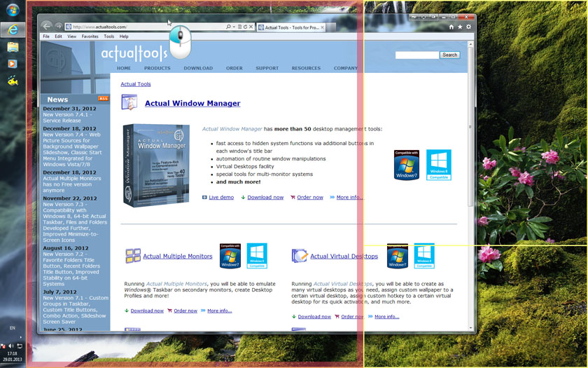The image size is (588, 368).
Task: Click the page scrollbar down arrow
Action: pos(470,328)
